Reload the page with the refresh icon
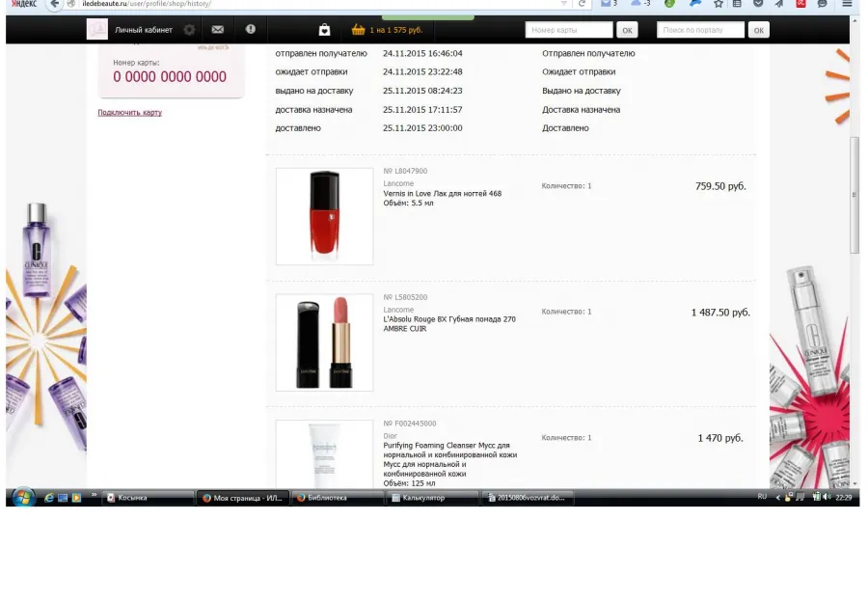Screen dimensions: 868x602 (x=582, y=4)
